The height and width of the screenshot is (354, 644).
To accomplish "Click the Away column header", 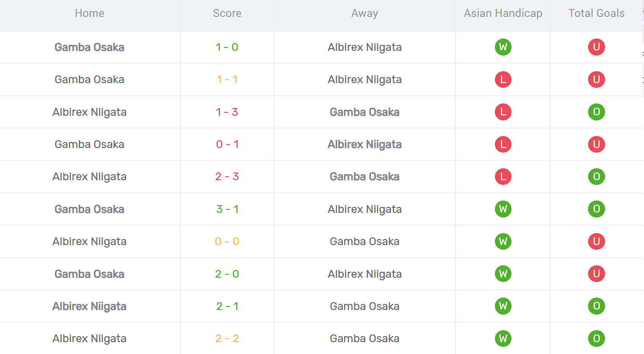I will coord(365,13).
